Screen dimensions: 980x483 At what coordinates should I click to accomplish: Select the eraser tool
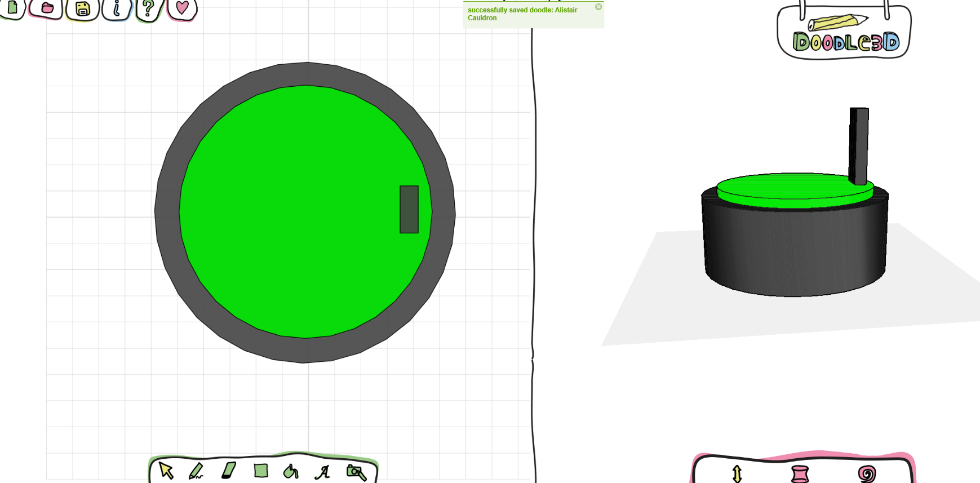(229, 471)
